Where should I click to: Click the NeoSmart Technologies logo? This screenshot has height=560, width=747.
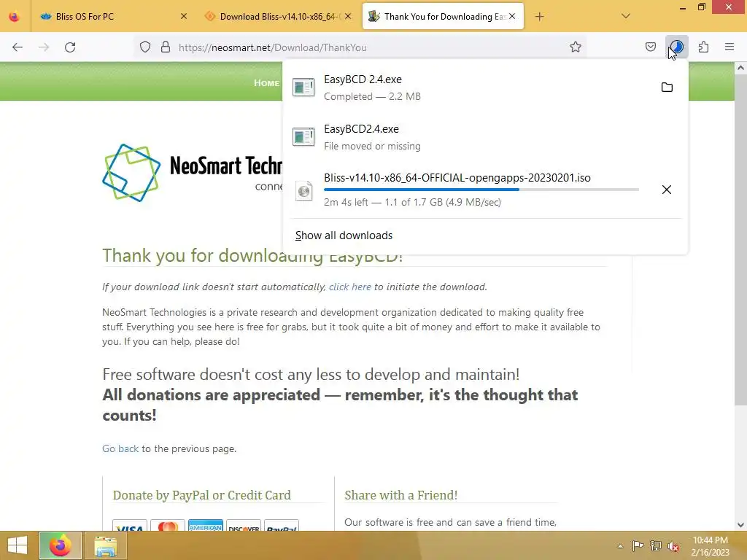pyautogui.click(x=193, y=172)
